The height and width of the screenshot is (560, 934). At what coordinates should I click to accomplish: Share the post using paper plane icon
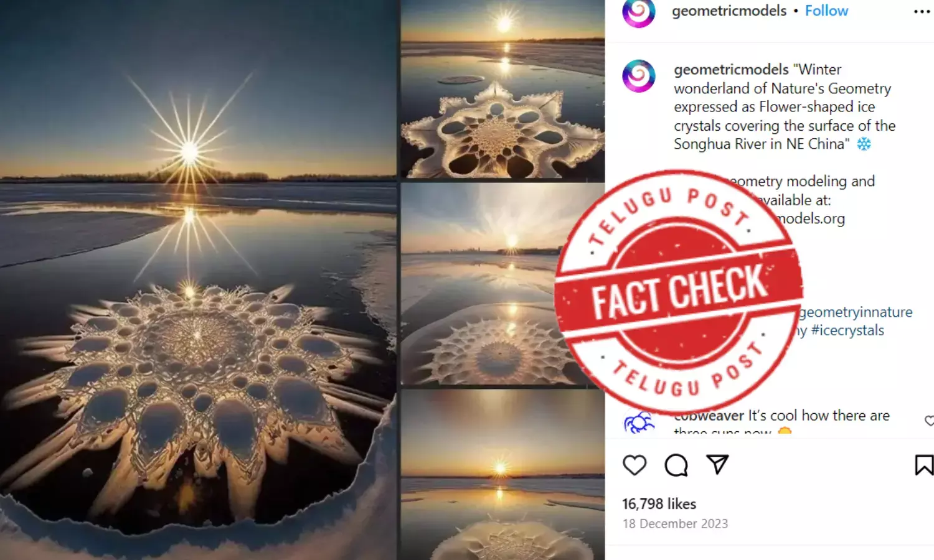pos(717,464)
